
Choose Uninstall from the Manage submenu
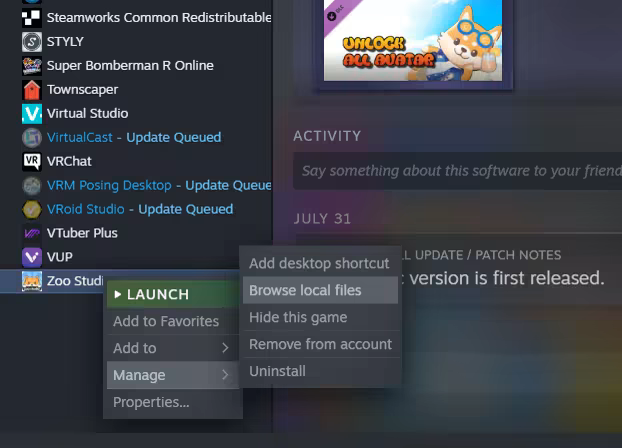point(321,371)
